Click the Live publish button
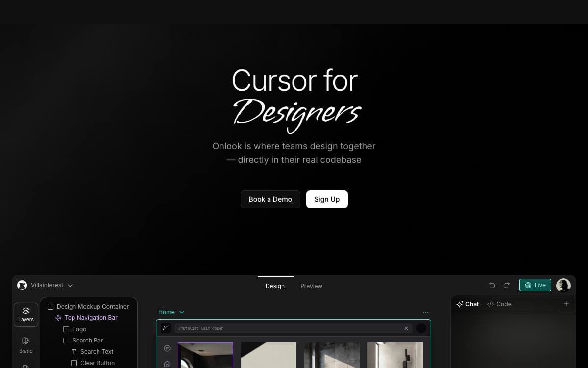 pyautogui.click(x=535, y=285)
